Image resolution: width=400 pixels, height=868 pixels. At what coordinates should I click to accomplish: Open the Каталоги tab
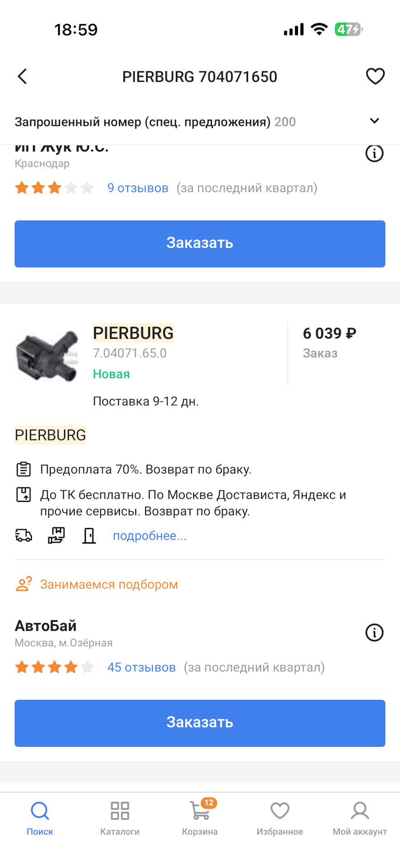pyautogui.click(x=120, y=818)
